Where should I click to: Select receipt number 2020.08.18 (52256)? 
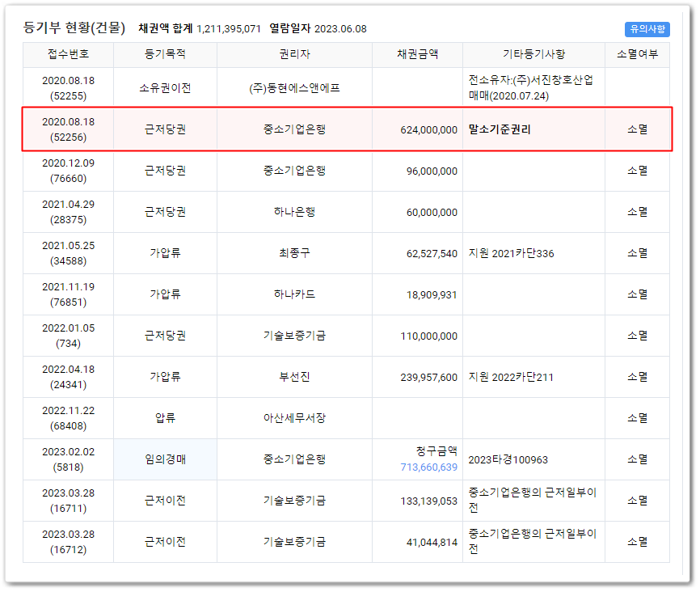click(69, 129)
